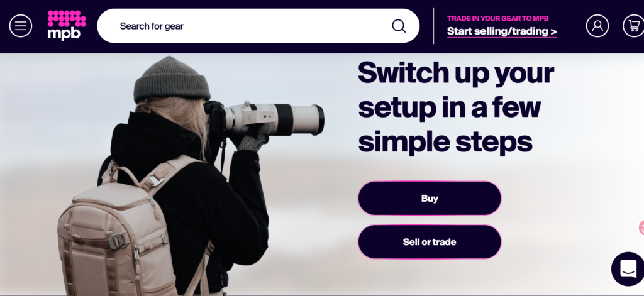644x296 pixels.
Task: Select the Buy button
Action: point(430,199)
